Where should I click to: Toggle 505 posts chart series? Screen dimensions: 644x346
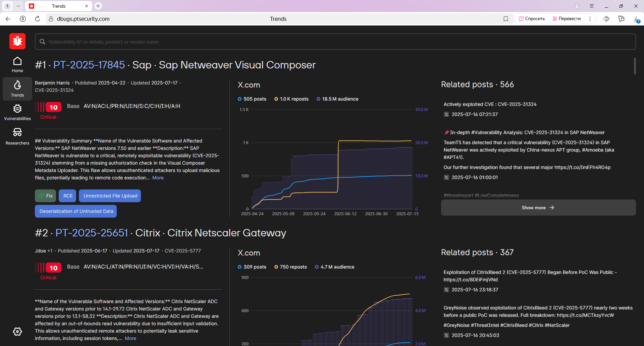tap(252, 99)
